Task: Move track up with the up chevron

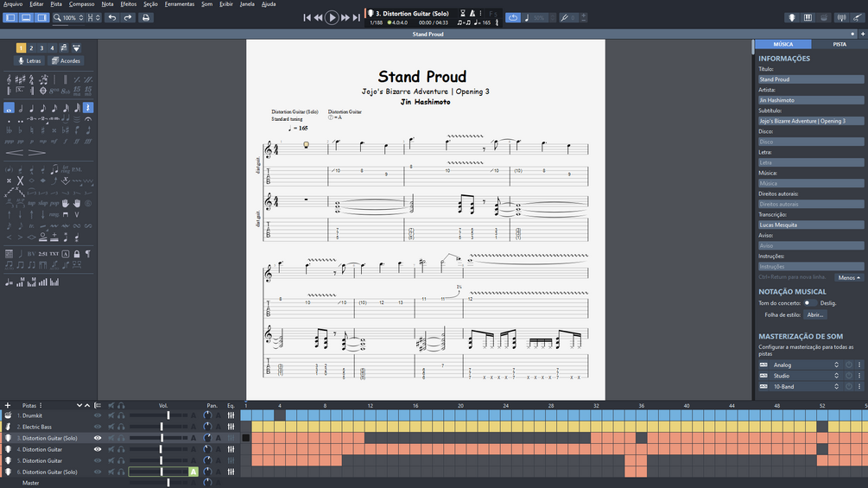Action: pos(87,406)
